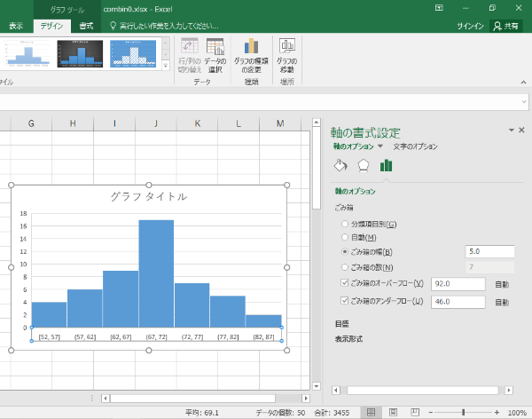Click Format pane scrollbar right arrow
This screenshot has height=419, width=532.
509,390
